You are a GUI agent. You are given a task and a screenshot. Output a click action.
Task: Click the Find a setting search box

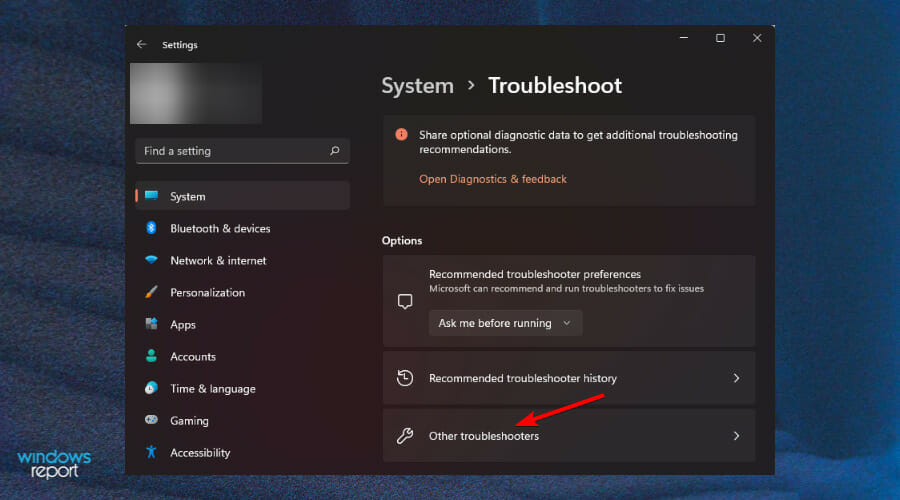(242, 150)
